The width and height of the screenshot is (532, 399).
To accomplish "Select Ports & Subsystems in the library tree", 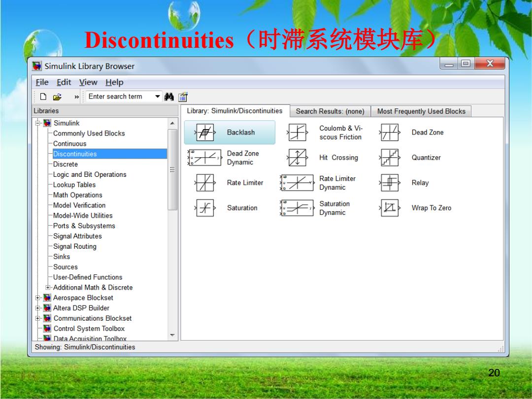I will tap(84, 226).
